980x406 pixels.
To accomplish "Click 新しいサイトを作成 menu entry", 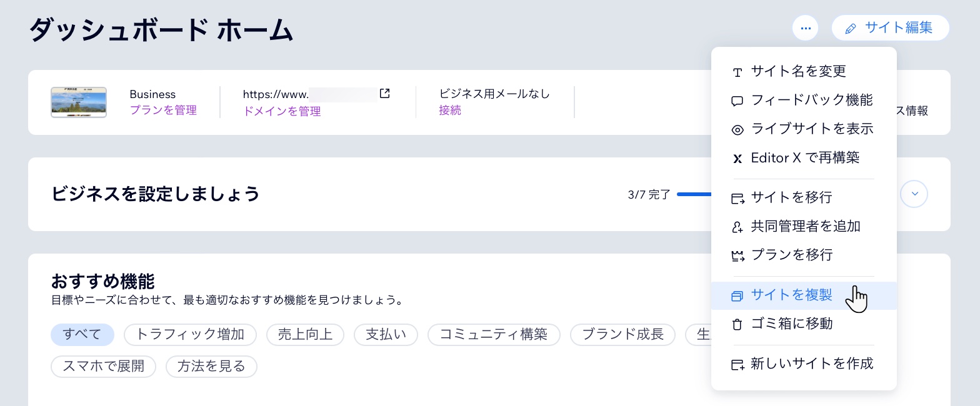I will click(x=811, y=363).
